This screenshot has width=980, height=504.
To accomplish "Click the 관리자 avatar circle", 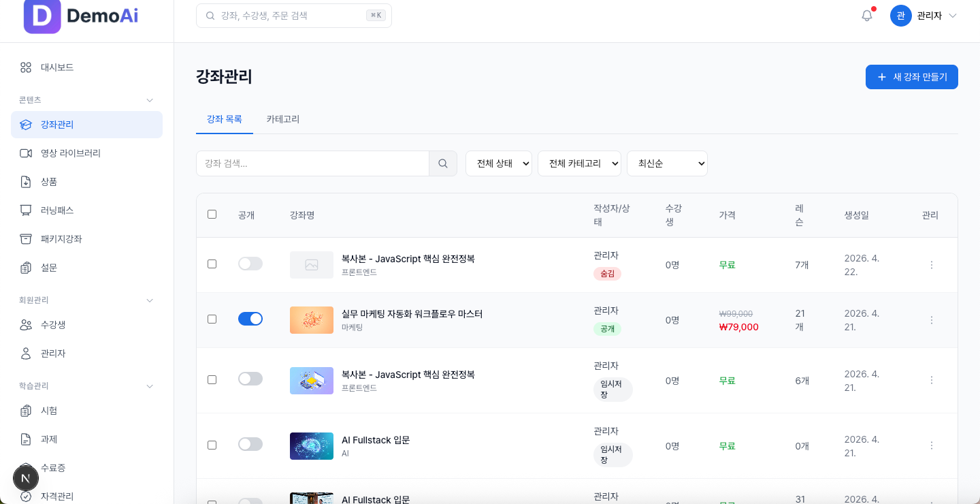I will 900,16.
